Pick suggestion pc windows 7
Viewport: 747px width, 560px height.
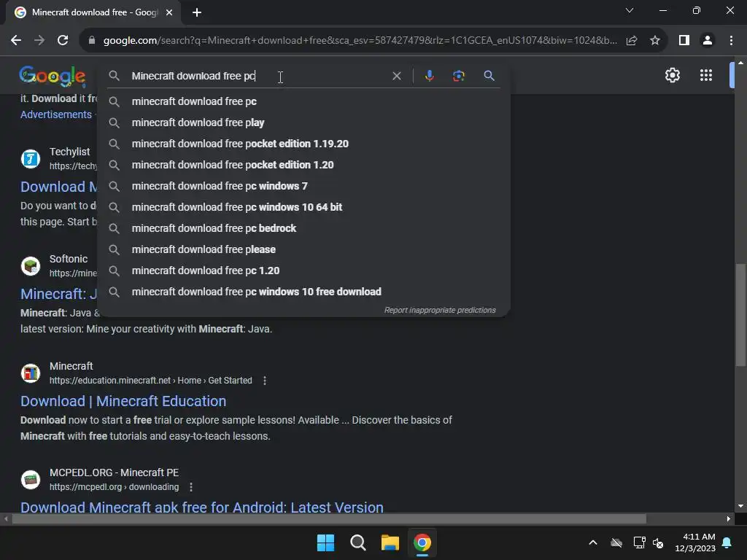point(304,186)
